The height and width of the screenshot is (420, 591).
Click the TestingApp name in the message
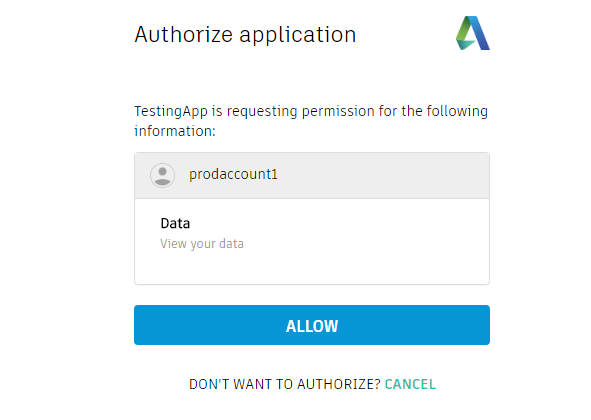(171, 112)
